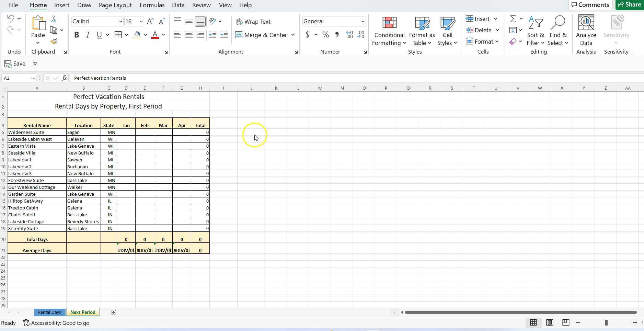Apply currency format to selection
Image resolution: width=644 pixels, height=331 pixels.
[308, 35]
